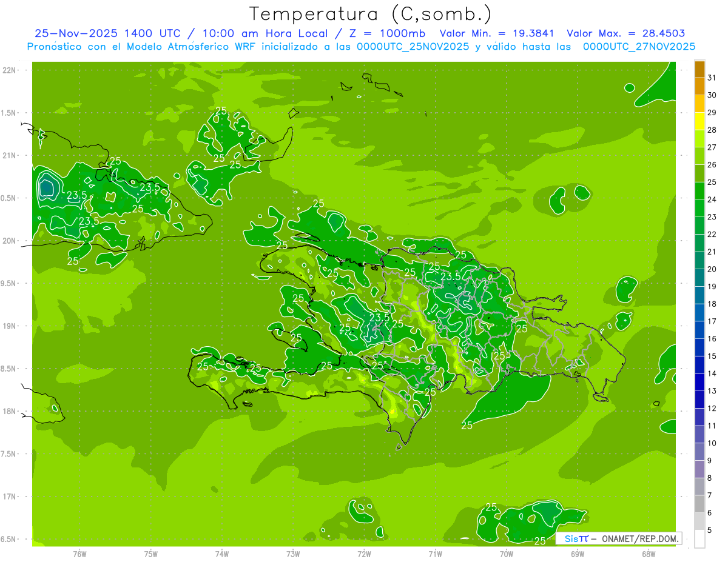This screenshot has height=562, width=728.
Task: Click the '75W' longitude axis label
Action: pos(150,554)
